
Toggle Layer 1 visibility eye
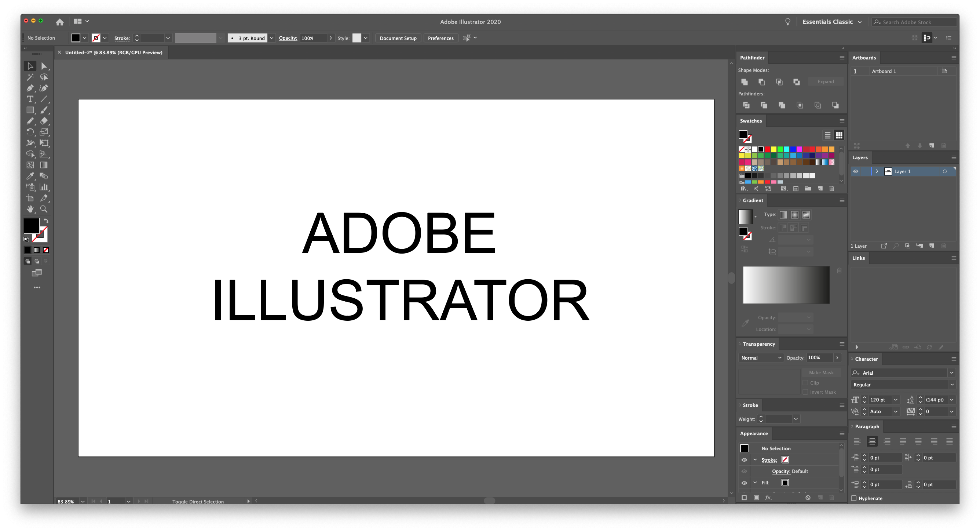[856, 171]
